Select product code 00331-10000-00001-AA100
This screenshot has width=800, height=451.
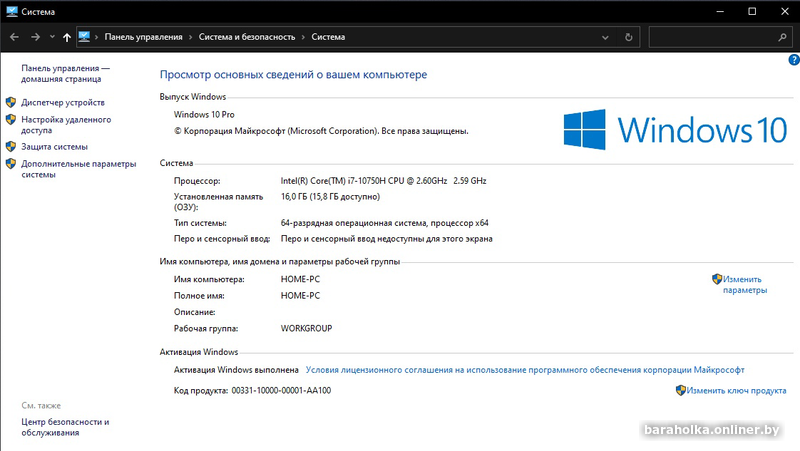pyautogui.click(x=281, y=391)
